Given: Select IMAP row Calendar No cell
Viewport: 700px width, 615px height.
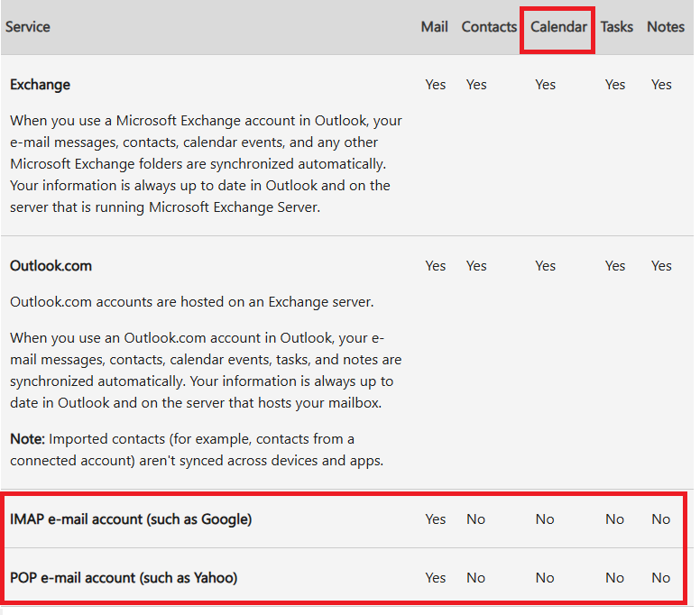Looking at the screenshot, I should (x=545, y=519).
